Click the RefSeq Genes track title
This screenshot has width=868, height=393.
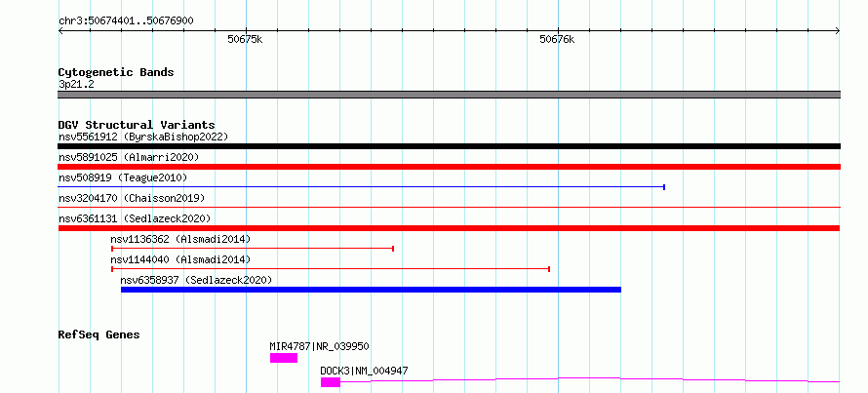click(99, 334)
